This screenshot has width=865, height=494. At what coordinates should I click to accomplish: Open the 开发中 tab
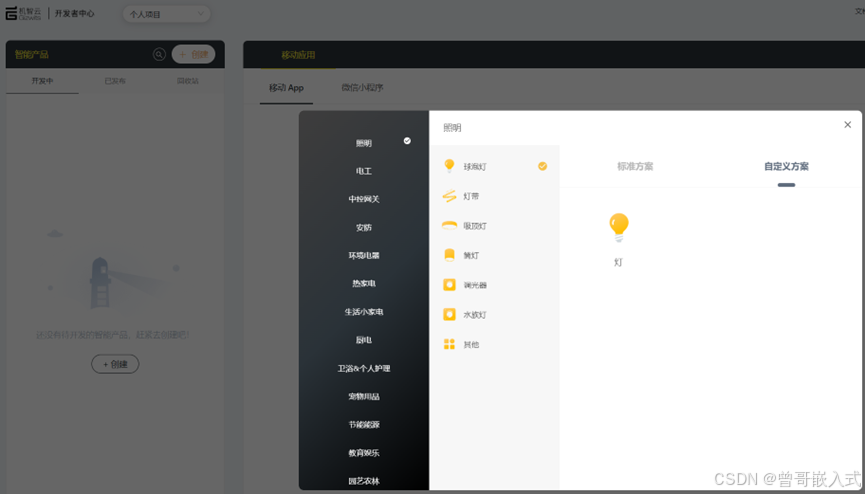click(x=42, y=81)
